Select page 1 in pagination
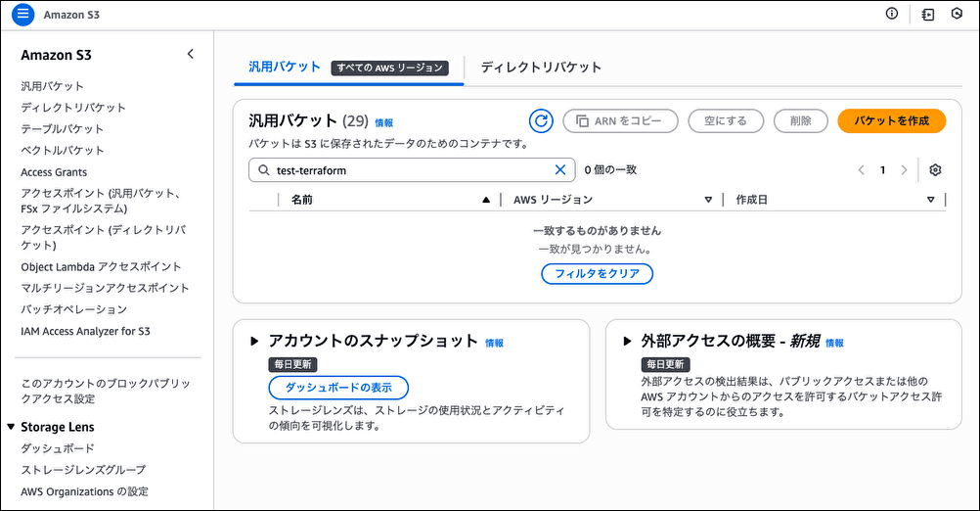980x511 pixels. point(882,170)
